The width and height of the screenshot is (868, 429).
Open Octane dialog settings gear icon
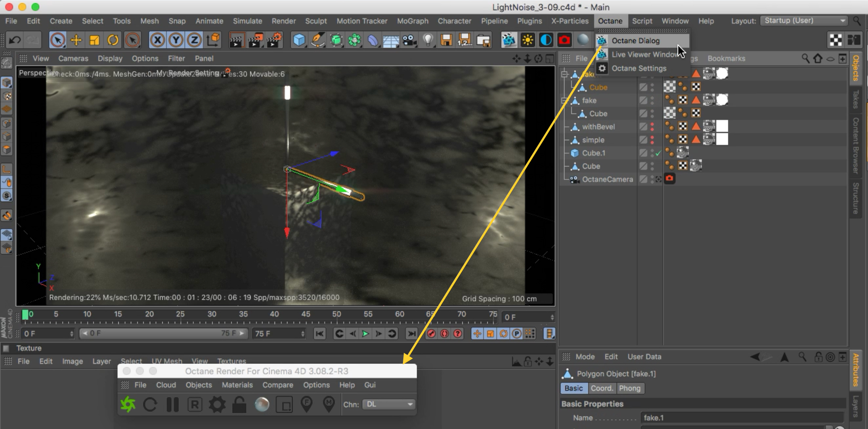click(x=217, y=404)
